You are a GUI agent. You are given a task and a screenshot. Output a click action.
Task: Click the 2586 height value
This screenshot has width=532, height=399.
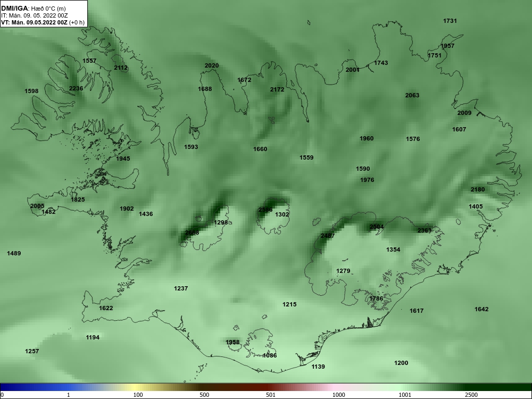pos(265,210)
